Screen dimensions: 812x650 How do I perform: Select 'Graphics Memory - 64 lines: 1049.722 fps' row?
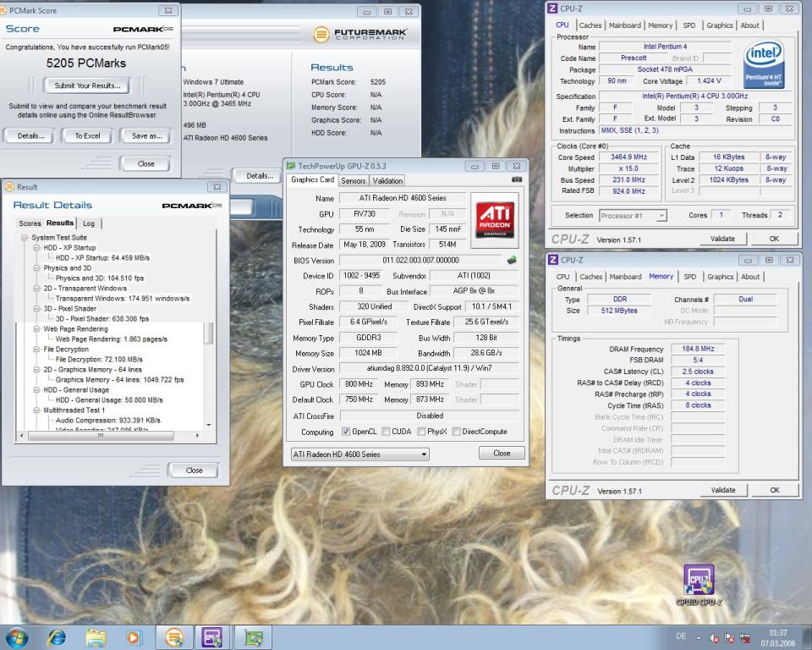(119, 379)
